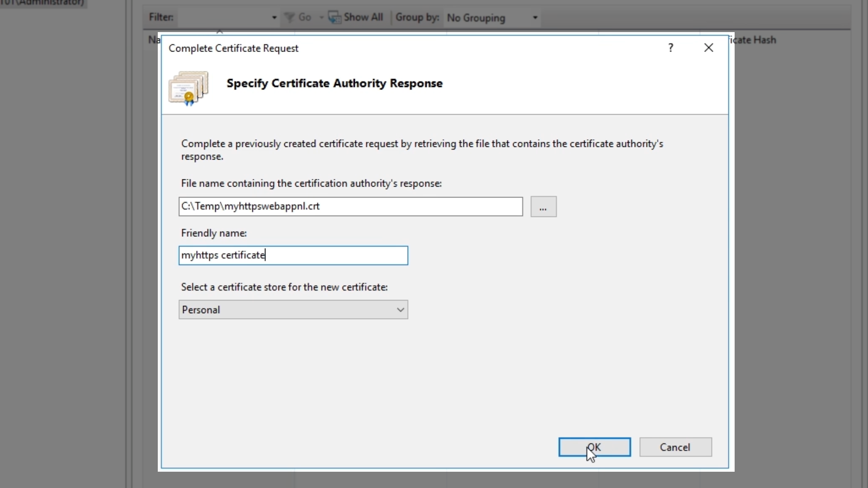Sort by the Certificate Hash column header
The height and width of the screenshot is (488, 868).
[754, 40]
